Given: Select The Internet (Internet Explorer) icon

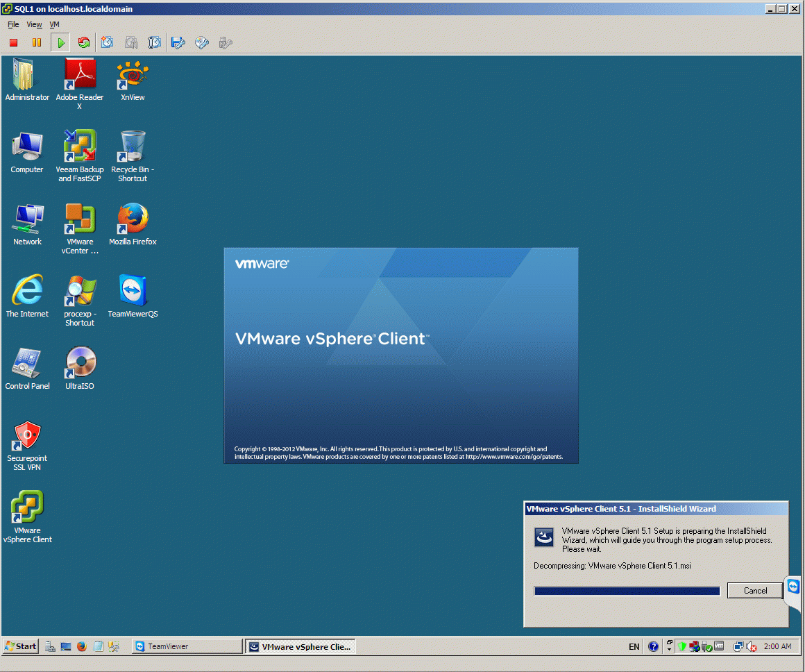Looking at the screenshot, I should pyautogui.click(x=27, y=296).
